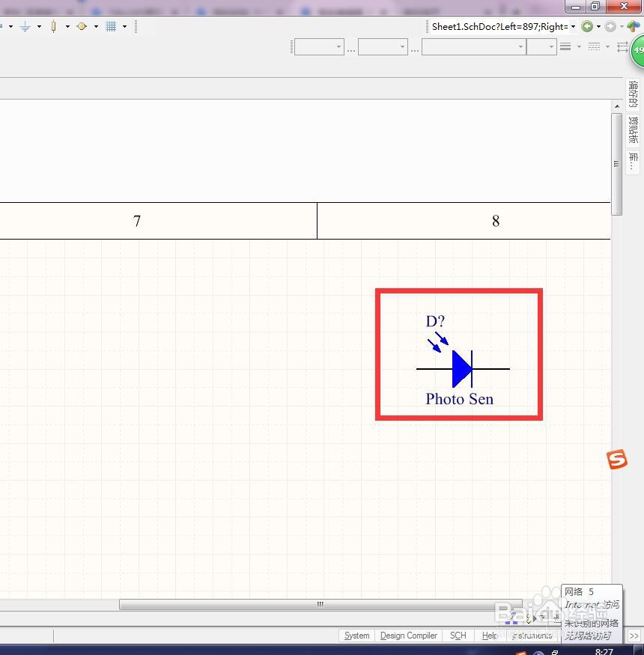644x655 pixels.
Task: Click the home page icon
Action: [x=634, y=26]
